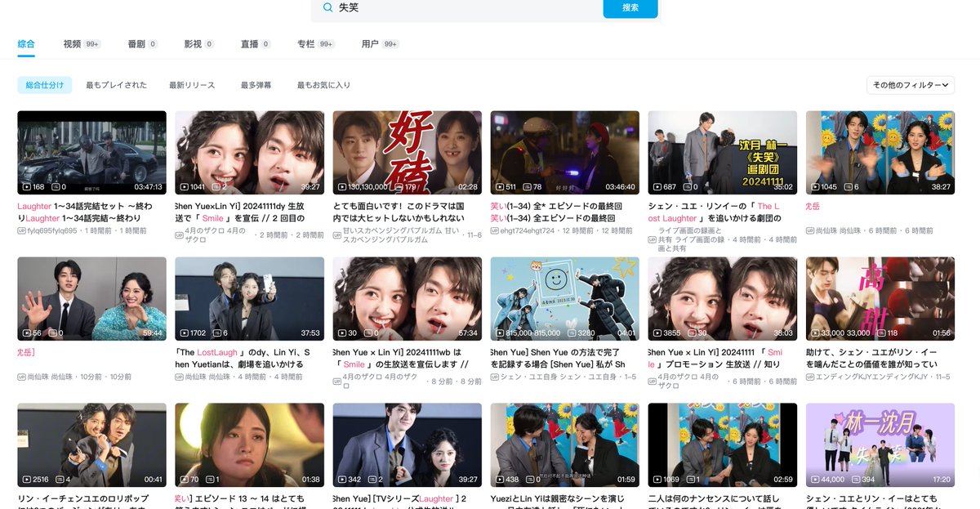Click the play-count icon on the first Laughter thumbnail

click(x=29, y=186)
